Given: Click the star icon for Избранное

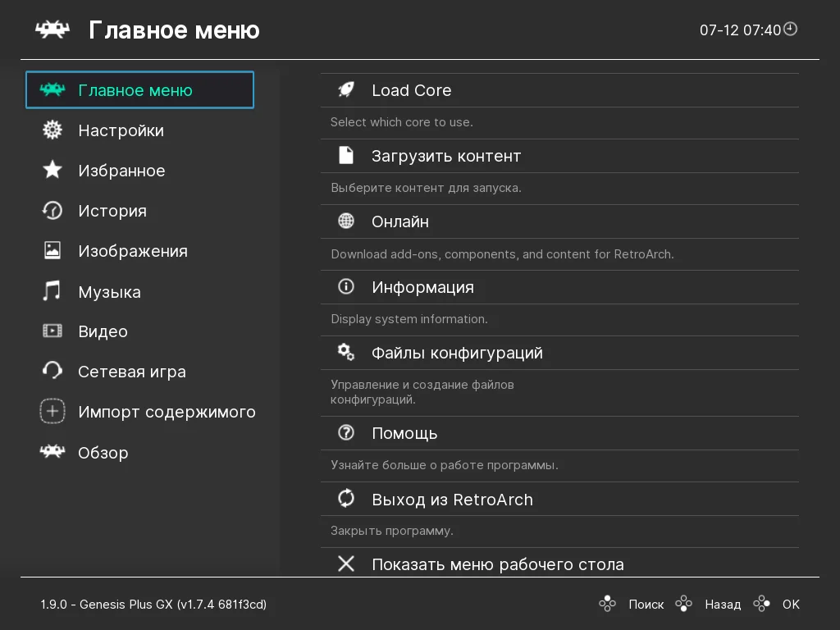Looking at the screenshot, I should 52,171.
